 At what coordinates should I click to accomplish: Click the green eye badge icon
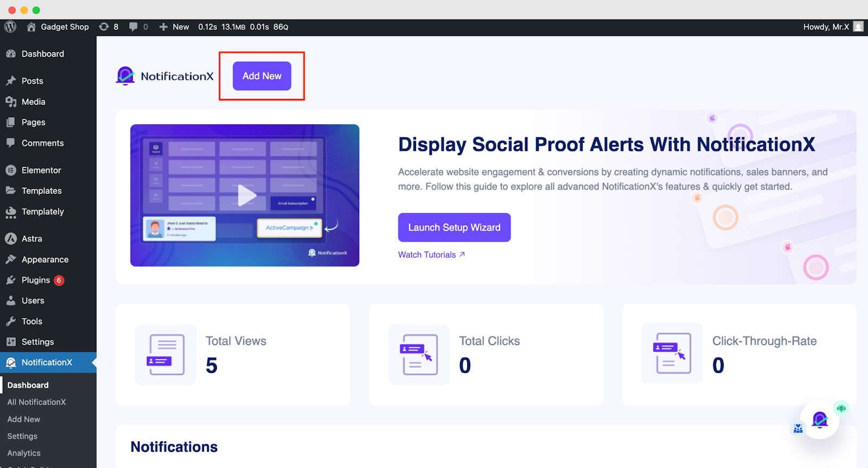click(841, 408)
